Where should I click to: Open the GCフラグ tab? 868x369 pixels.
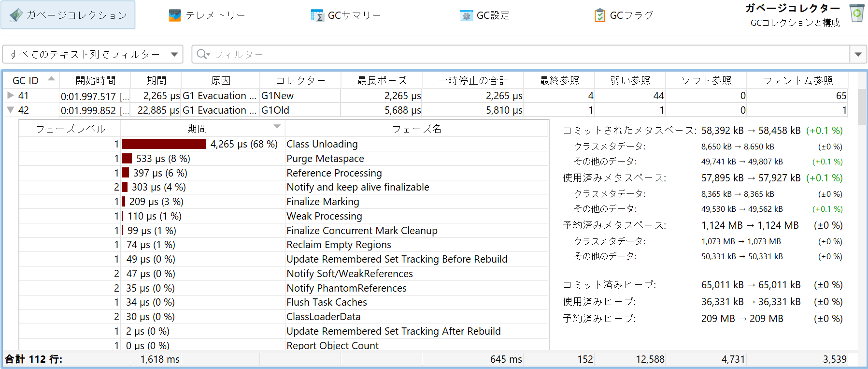pyautogui.click(x=624, y=15)
